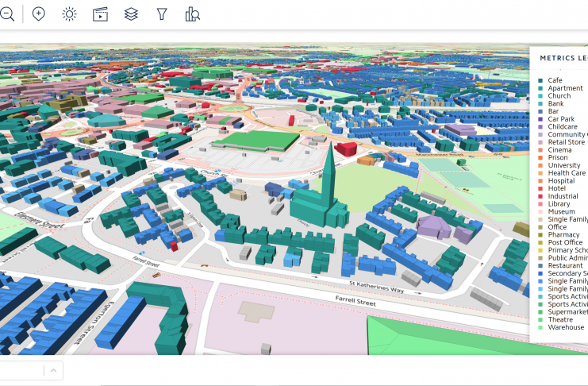Screen dimensions: 588x386
Task: Open the map layers panel
Action: [x=131, y=14]
